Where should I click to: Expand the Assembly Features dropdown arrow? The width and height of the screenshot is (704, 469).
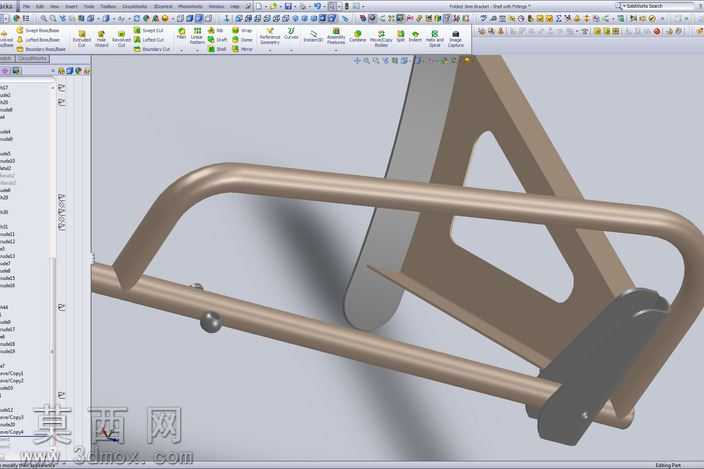[335, 50]
